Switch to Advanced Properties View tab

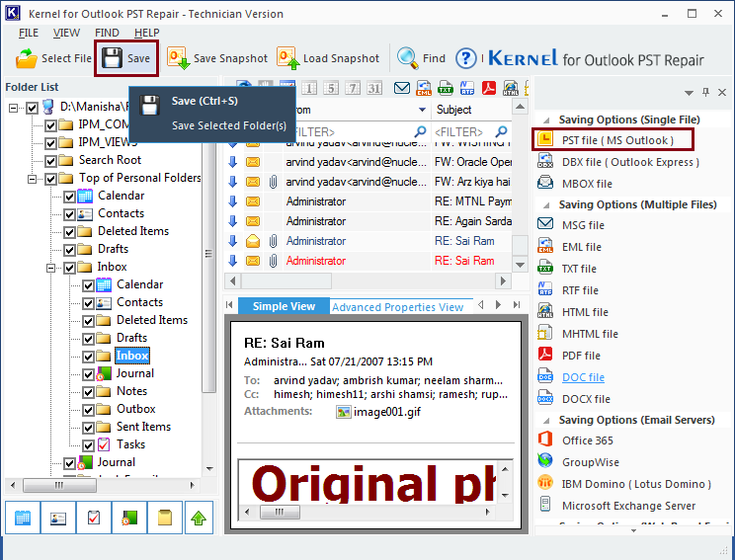coord(397,307)
